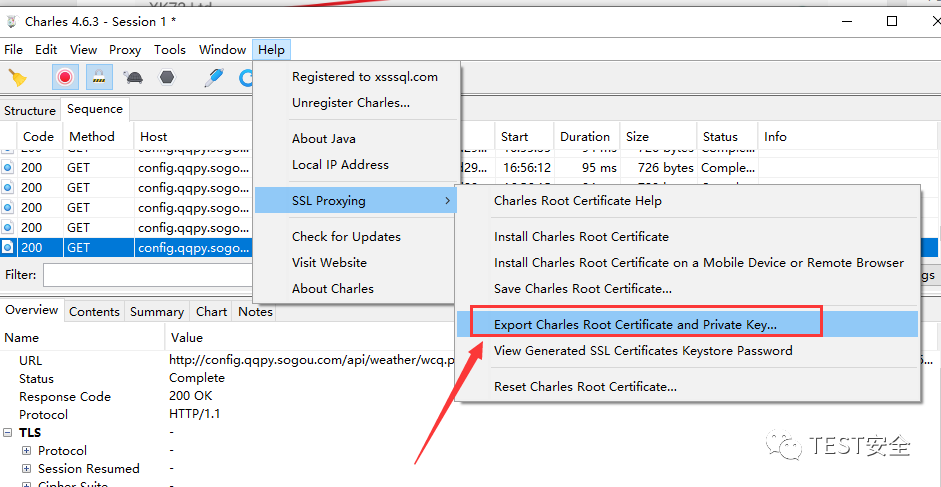Click the 16:56:12 start time cell
The height and width of the screenshot is (487, 941).
526,168
